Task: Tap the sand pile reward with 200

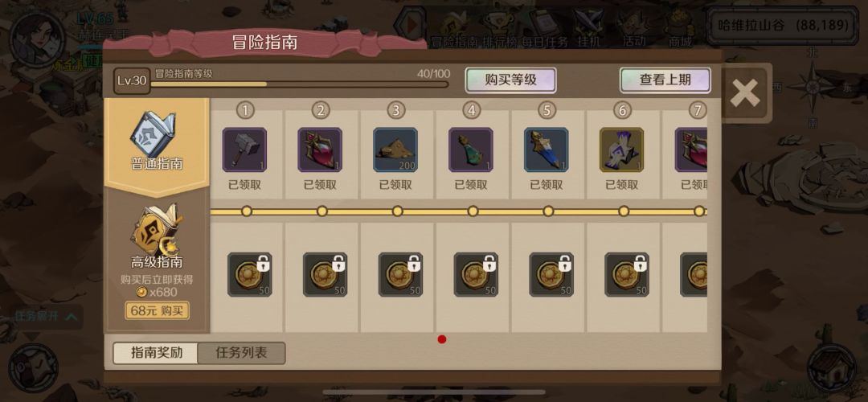Action: 395,150
